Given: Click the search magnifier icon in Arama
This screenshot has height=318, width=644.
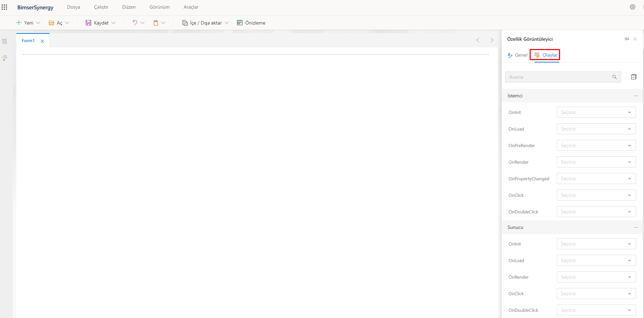Looking at the screenshot, I should 615,77.
